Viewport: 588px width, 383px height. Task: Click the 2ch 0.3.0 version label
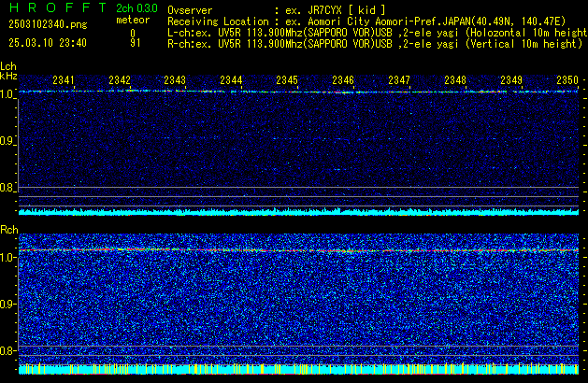point(136,8)
